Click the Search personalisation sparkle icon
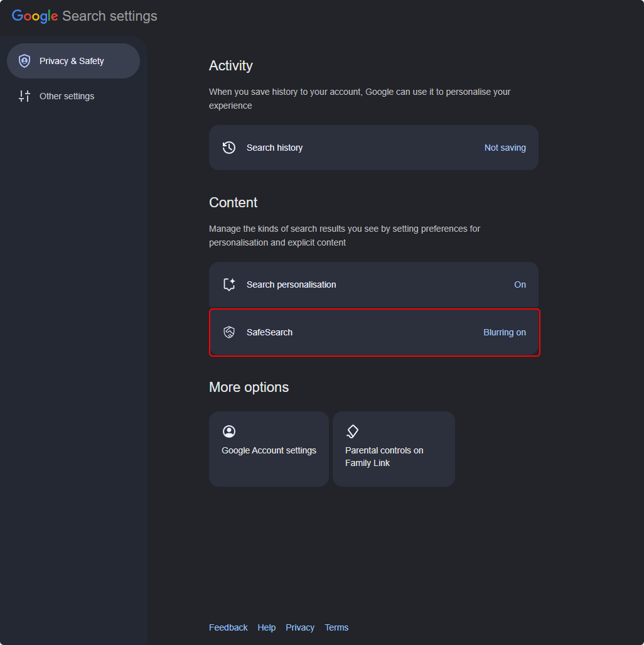 (x=229, y=285)
